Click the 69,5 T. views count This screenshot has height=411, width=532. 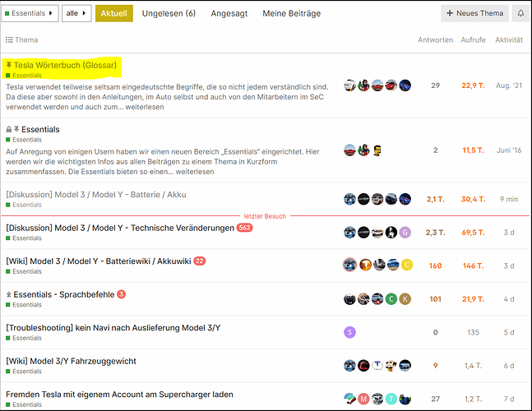point(473,233)
